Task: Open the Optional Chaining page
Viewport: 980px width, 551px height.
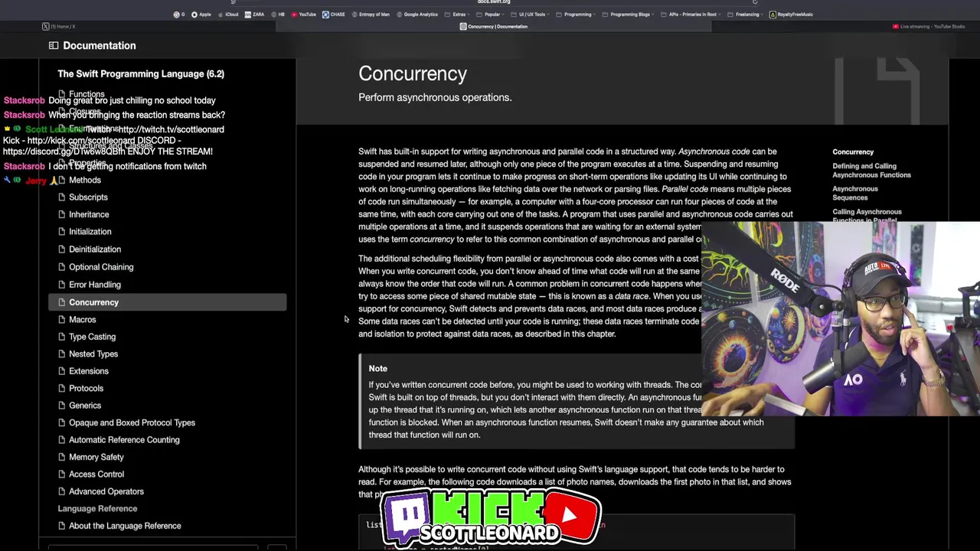Action: (x=101, y=267)
